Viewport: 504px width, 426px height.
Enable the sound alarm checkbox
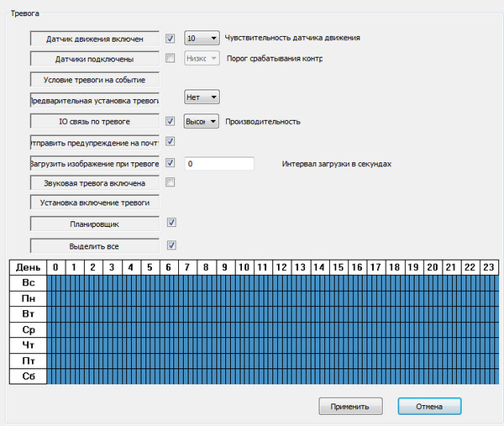point(171,182)
